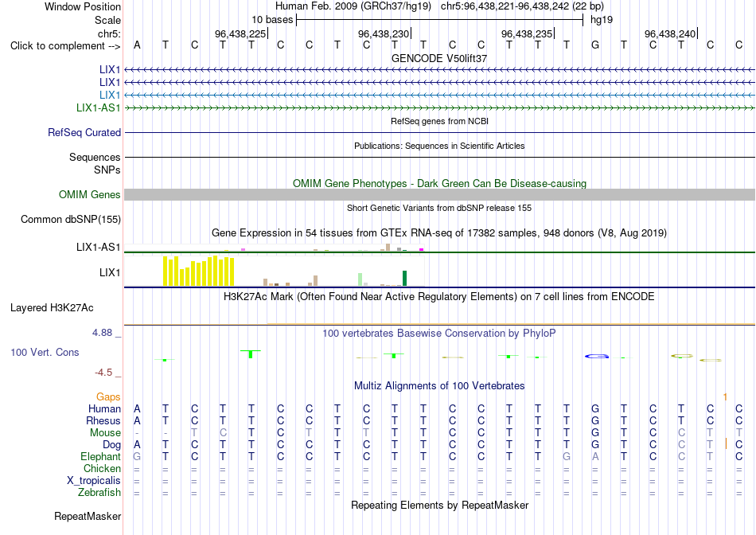Click the Mouse alignment row label

(x=105, y=433)
